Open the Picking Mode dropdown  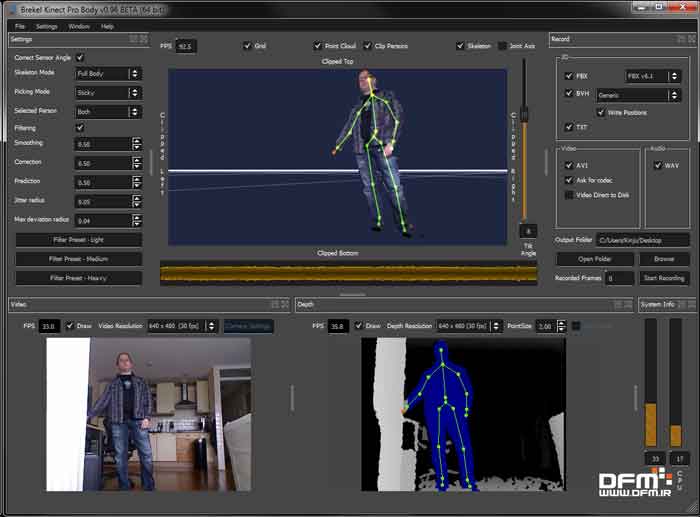point(108,92)
